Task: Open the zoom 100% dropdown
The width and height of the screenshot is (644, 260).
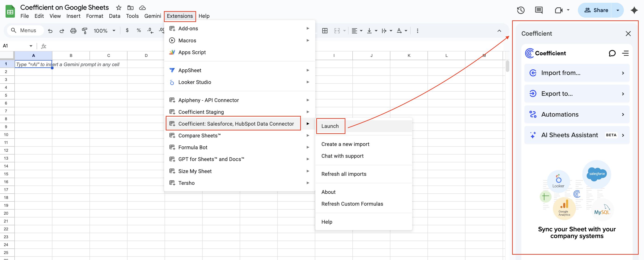Action: pos(104,31)
